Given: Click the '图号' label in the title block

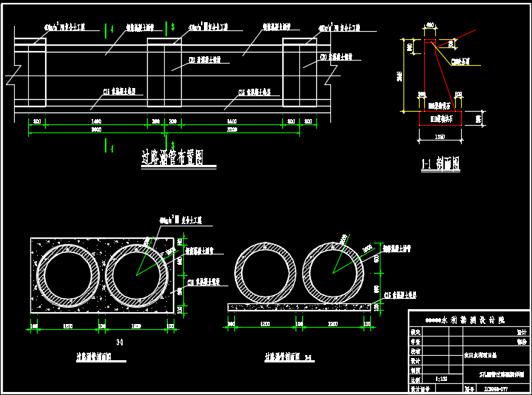Looking at the screenshot, I should click(x=469, y=389).
